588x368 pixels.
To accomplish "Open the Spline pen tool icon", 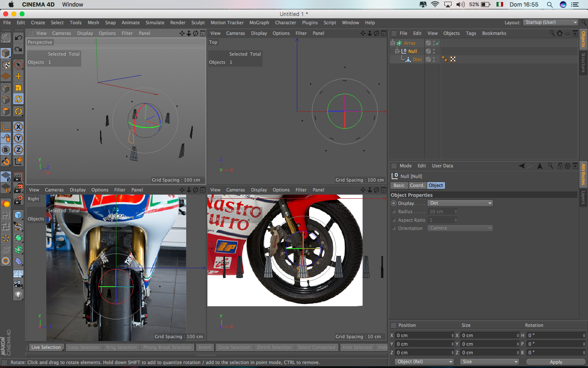I will pyautogui.click(x=18, y=227).
